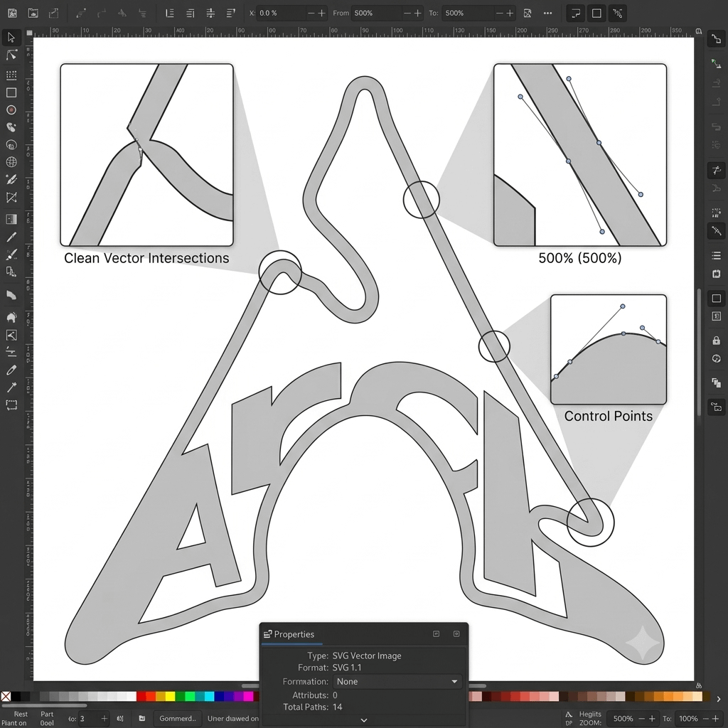
Task: Click the Control Points preview thumbnail
Action: [609, 349]
